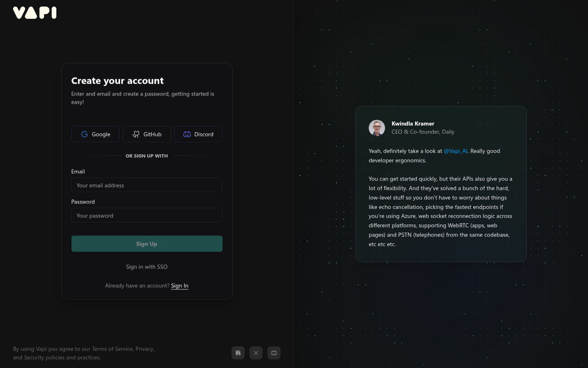588x368 pixels.
Task: Follow the Sign In link
Action: 180,285
